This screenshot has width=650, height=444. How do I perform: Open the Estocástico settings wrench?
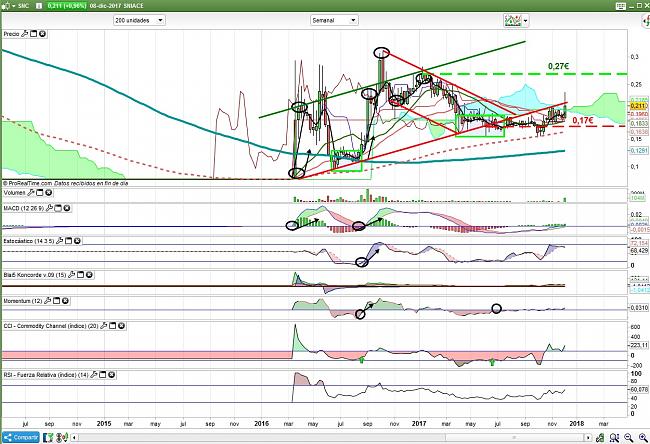(x=60, y=241)
